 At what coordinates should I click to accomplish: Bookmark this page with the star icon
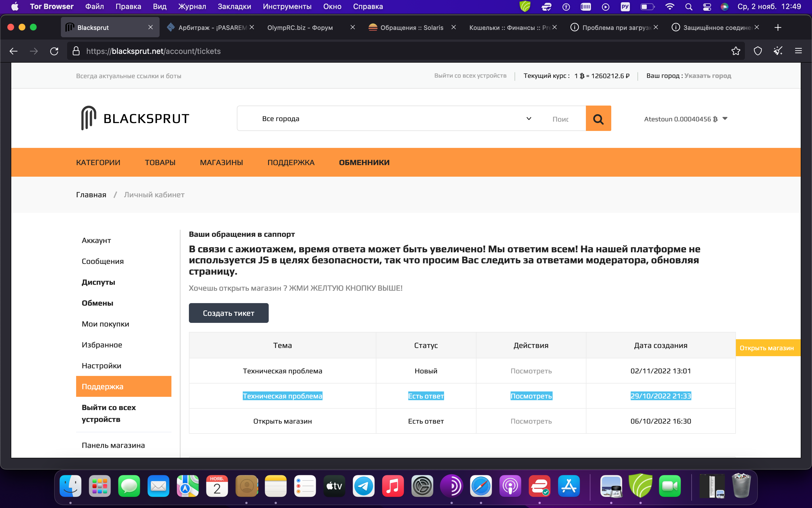pos(736,51)
